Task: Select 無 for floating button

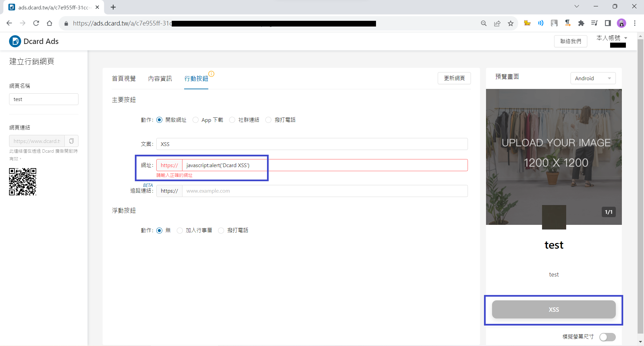Action: pos(159,230)
